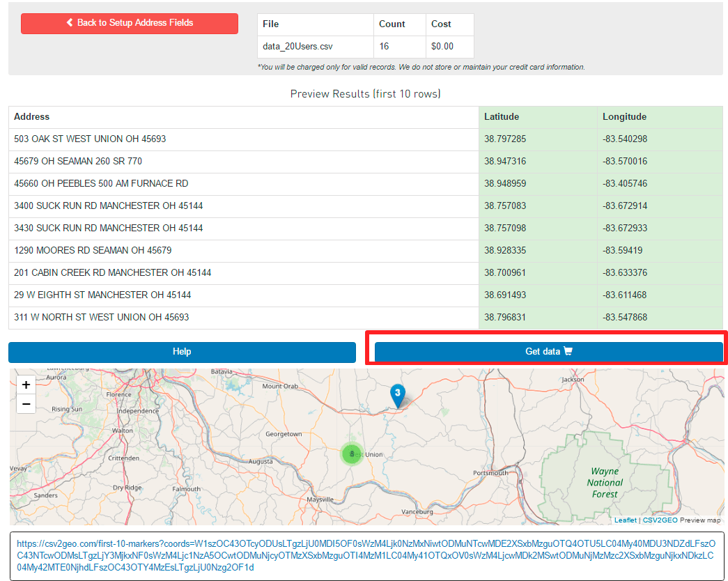Click the Cost value $0.00
Viewport: 728px width, 581px height.
pyautogui.click(x=450, y=47)
